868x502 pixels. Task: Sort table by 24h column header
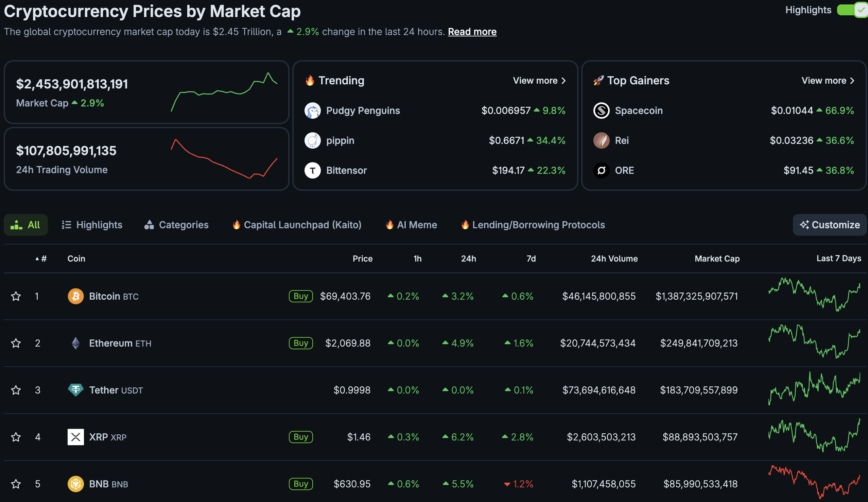(x=468, y=258)
